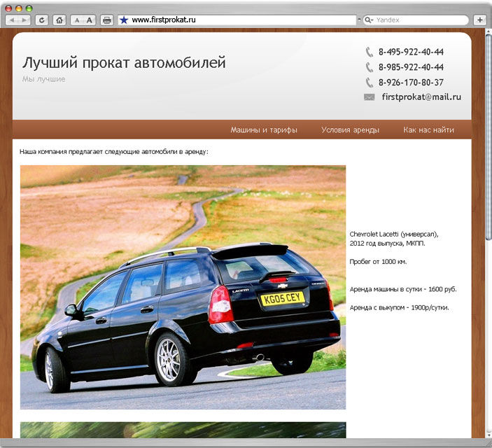The image size is (492, 448).
Task: Click phone icon beside 8-495-922-40-44
Action: tap(370, 52)
